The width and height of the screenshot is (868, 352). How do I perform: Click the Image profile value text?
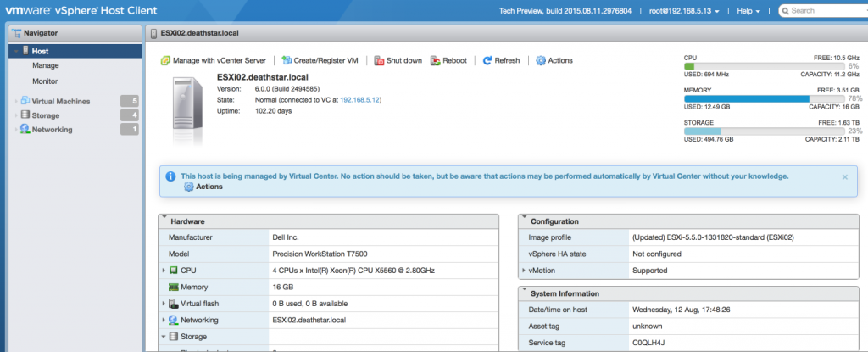[x=713, y=237]
